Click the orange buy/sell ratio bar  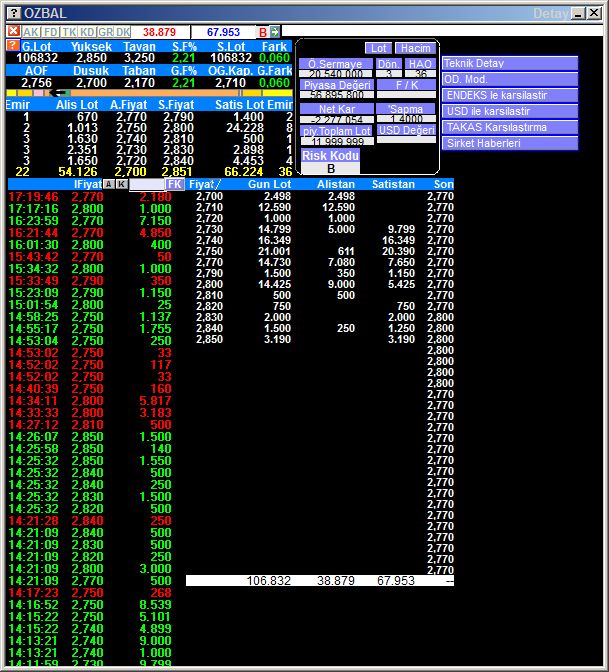coord(154,93)
